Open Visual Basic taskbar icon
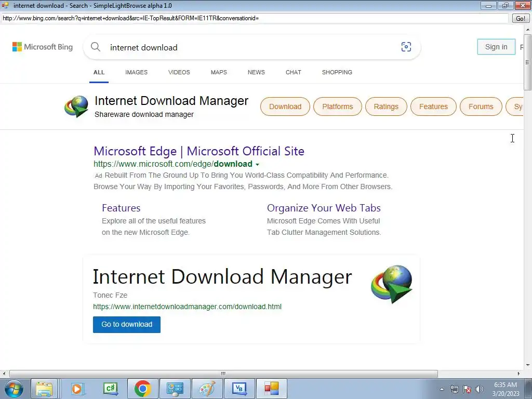532x399 pixels. click(x=239, y=389)
